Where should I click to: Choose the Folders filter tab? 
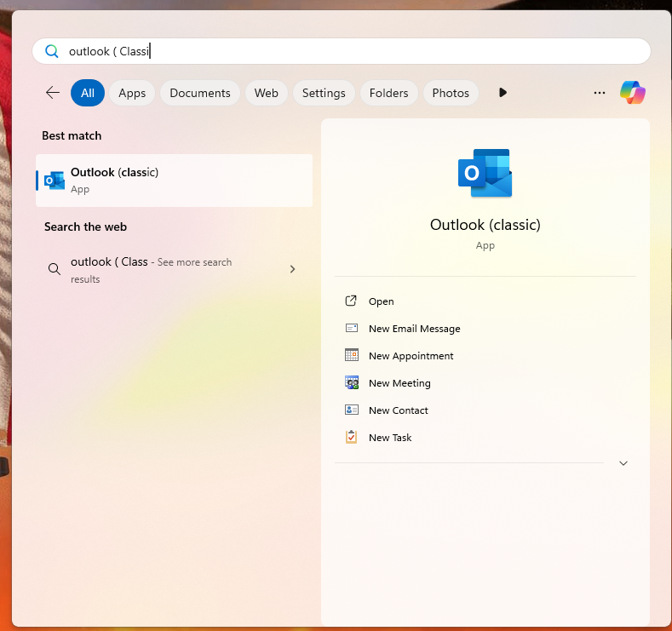(389, 93)
